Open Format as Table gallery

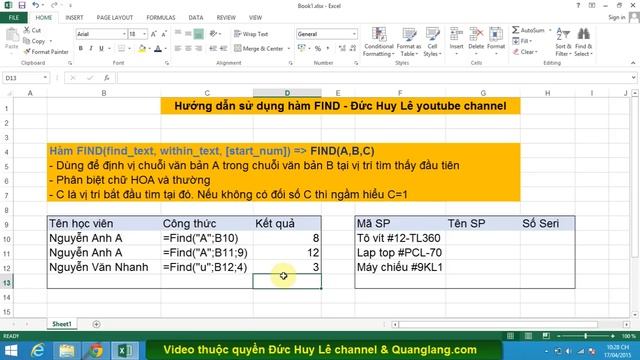(x=409, y=42)
